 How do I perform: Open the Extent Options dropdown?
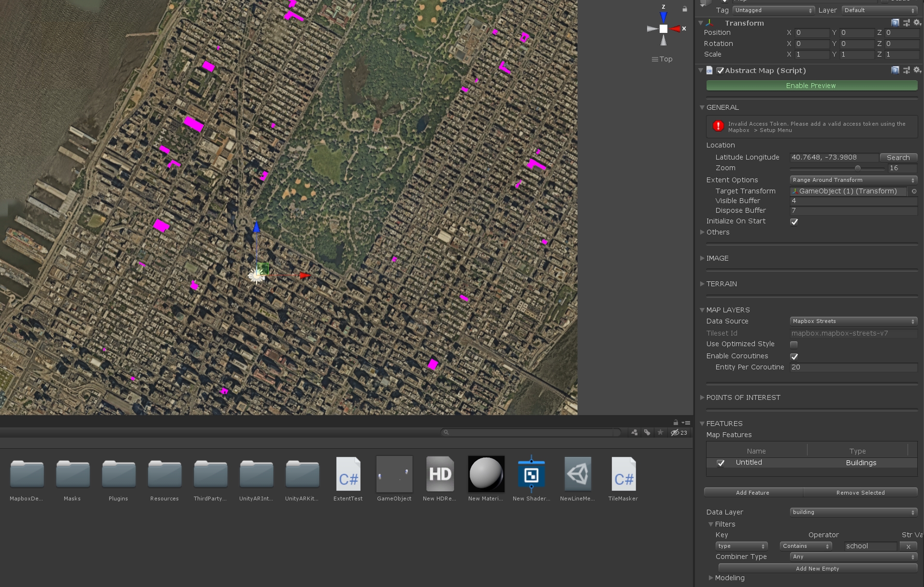(x=853, y=180)
